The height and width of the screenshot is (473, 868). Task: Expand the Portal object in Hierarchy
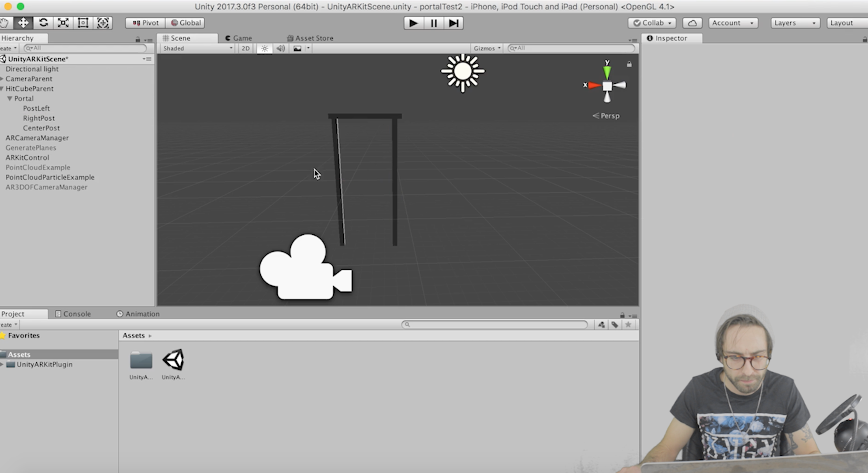tap(10, 98)
